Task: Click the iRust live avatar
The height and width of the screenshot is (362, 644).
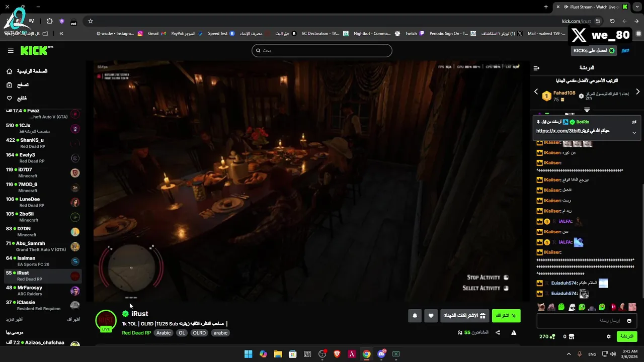Action: pos(106,321)
